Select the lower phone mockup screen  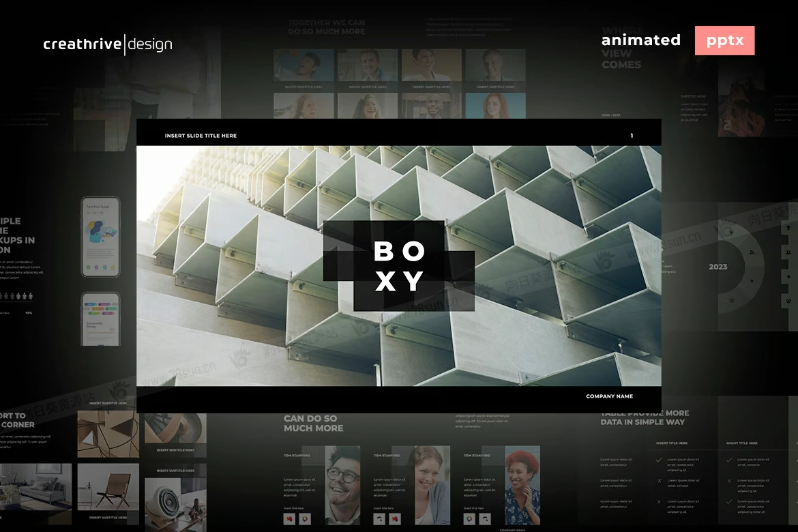(101, 319)
